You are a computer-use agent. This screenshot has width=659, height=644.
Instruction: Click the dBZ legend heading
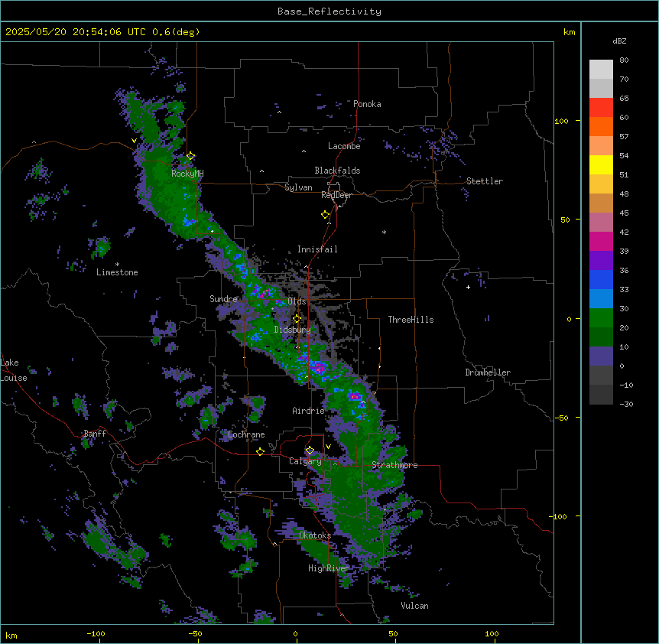click(619, 41)
